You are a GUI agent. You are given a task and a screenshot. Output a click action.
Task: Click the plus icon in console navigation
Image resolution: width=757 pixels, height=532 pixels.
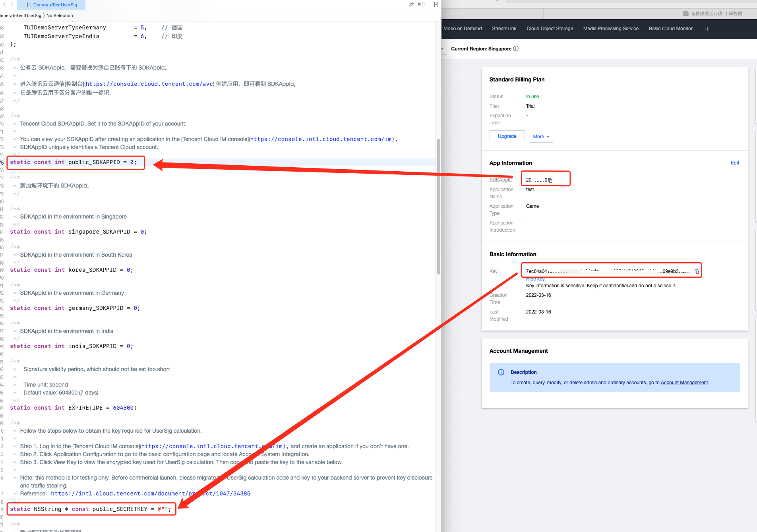[x=707, y=29]
